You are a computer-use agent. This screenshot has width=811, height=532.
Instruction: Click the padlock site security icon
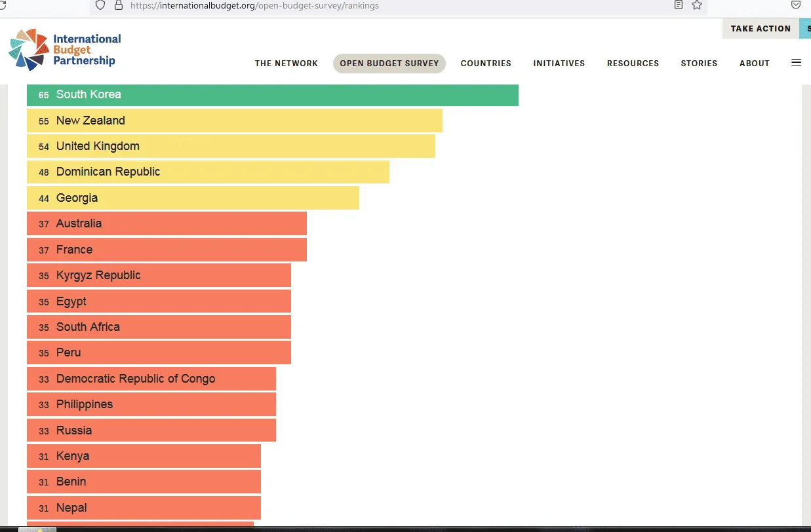(119, 5)
